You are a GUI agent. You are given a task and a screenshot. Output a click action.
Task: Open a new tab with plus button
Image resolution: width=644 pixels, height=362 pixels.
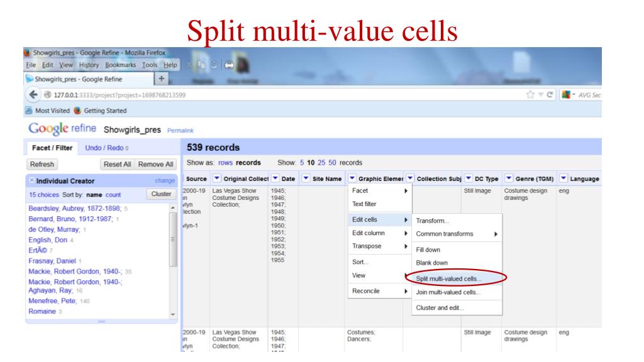(162, 79)
